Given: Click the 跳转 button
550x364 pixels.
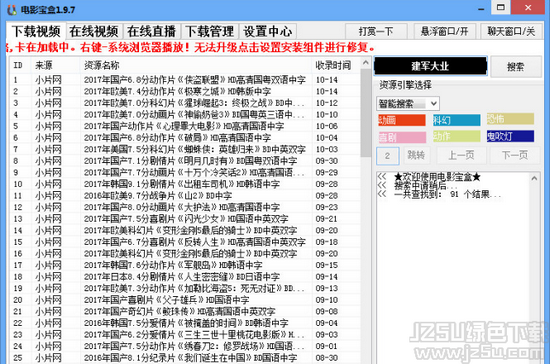Looking at the screenshot, I should [416, 155].
